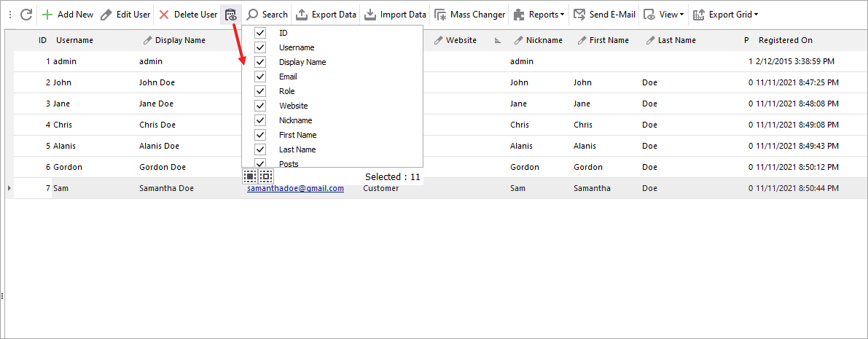Toggle the column visibility chooser icon
This screenshot has width=868, height=339.
pyautogui.click(x=231, y=15)
